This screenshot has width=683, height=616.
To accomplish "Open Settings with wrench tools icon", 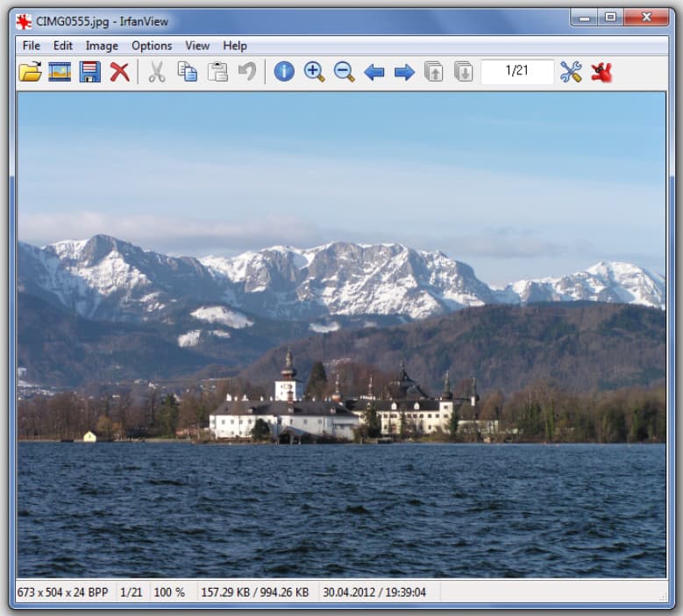I will coord(571,72).
